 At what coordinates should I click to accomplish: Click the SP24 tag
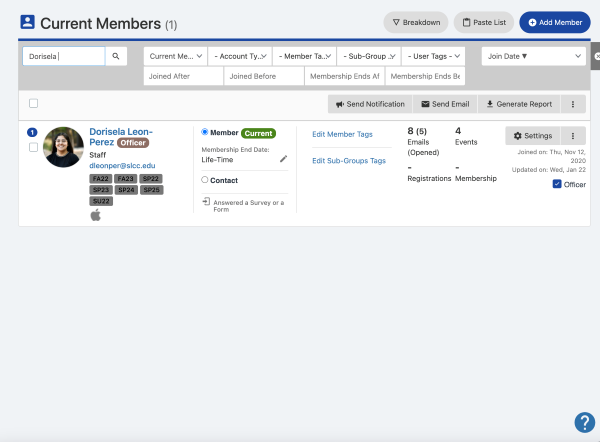tap(126, 190)
